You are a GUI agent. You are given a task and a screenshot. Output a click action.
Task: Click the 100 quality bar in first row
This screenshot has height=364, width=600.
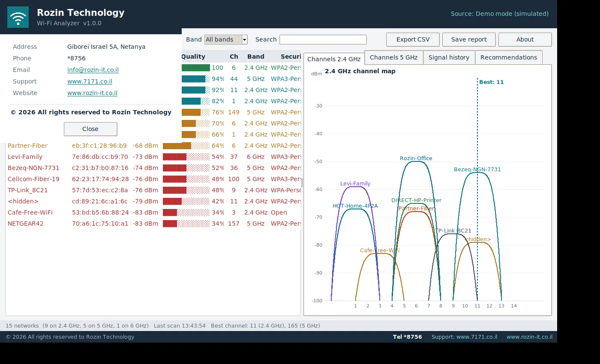(x=196, y=68)
